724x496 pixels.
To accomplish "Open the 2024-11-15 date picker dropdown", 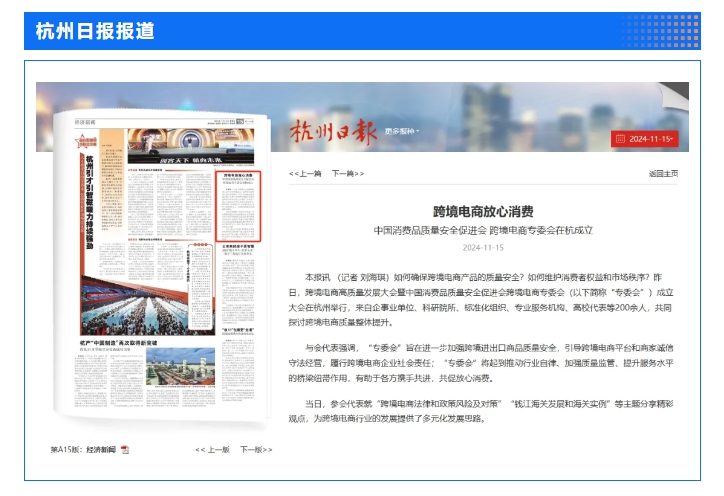I will click(645, 138).
